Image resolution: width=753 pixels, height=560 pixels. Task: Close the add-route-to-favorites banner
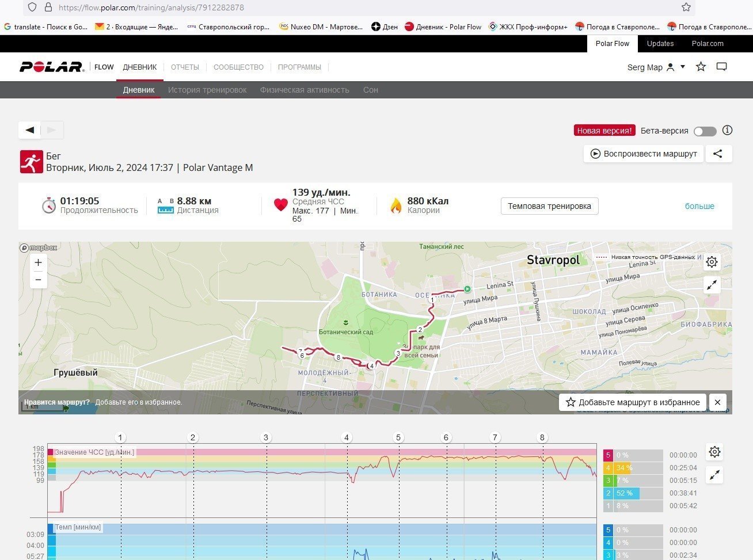(717, 402)
